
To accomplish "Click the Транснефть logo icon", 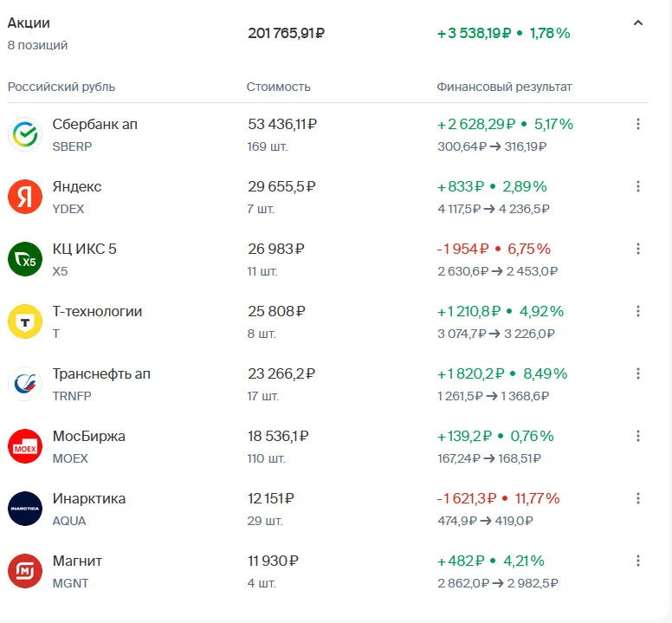I will tap(25, 384).
